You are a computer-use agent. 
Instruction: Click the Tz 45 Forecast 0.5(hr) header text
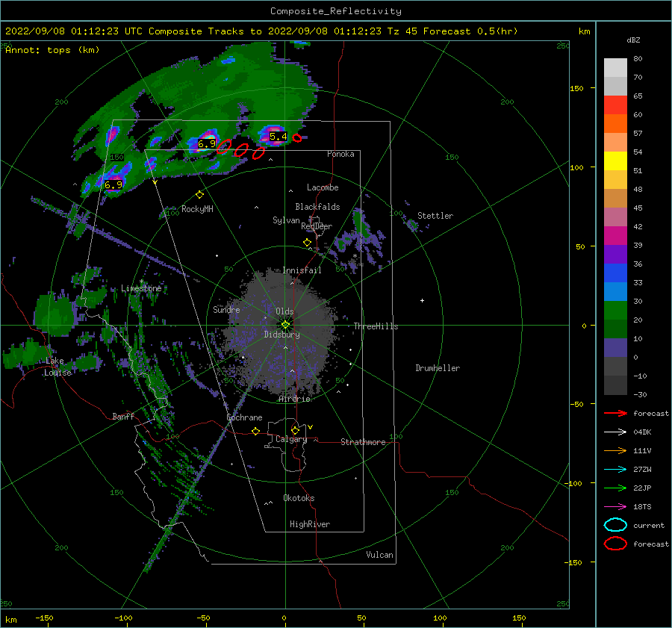coord(452,31)
